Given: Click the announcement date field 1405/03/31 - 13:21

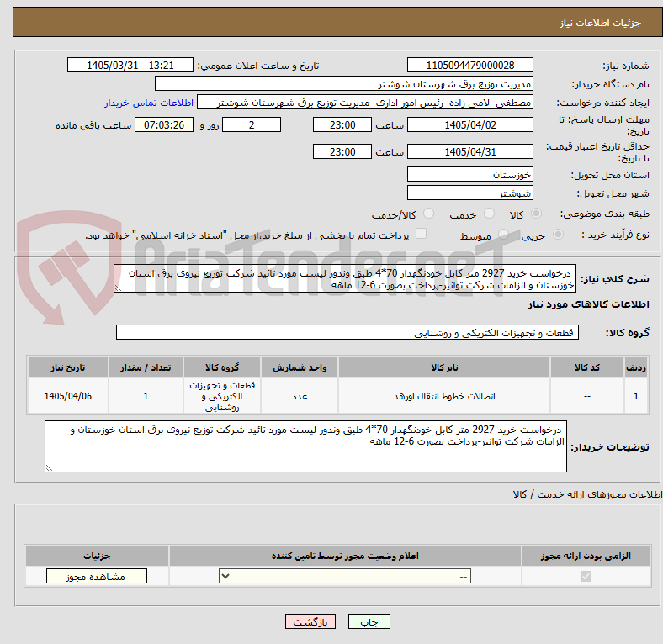Looking at the screenshot, I should point(130,66).
